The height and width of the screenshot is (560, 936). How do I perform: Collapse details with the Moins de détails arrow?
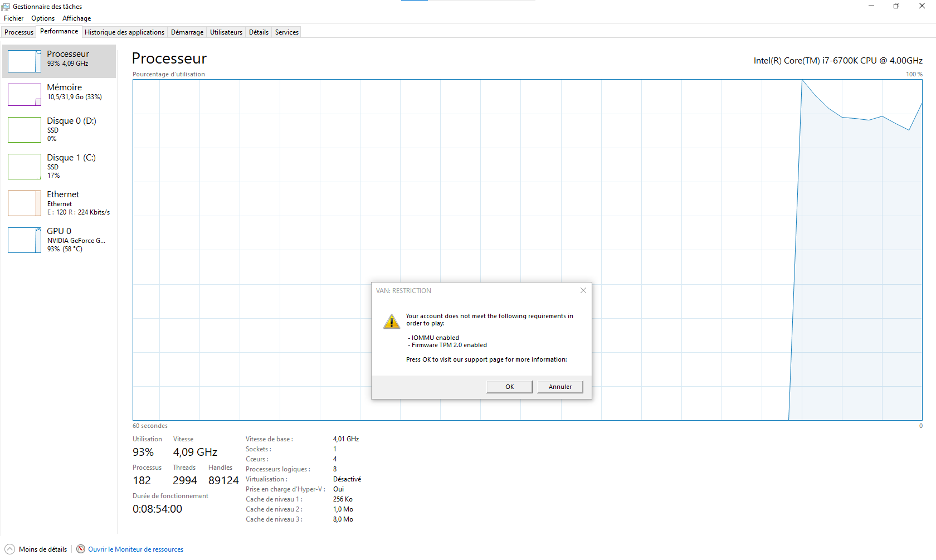[9, 549]
